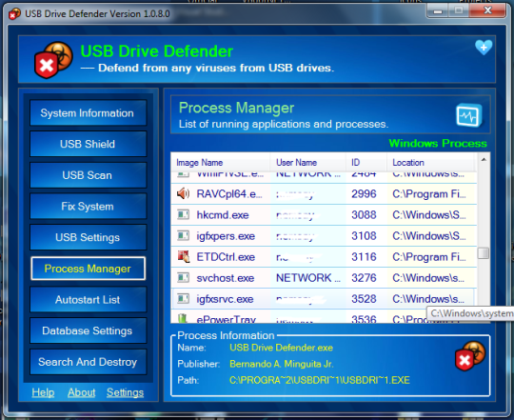Open Search And Destroy

pyautogui.click(x=89, y=362)
